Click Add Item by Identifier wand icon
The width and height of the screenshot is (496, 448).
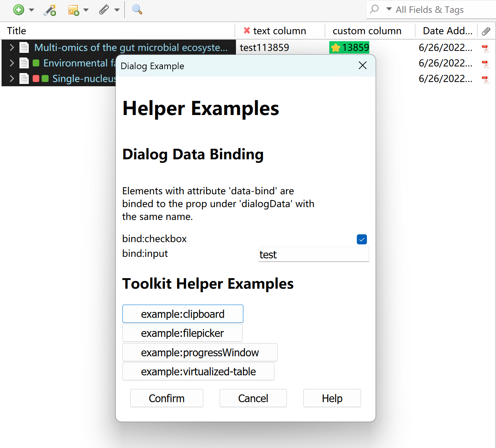click(x=50, y=10)
